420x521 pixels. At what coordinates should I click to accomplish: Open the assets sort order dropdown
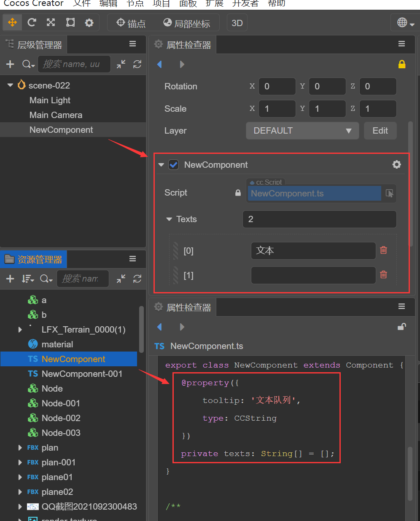click(x=28, y=279)
